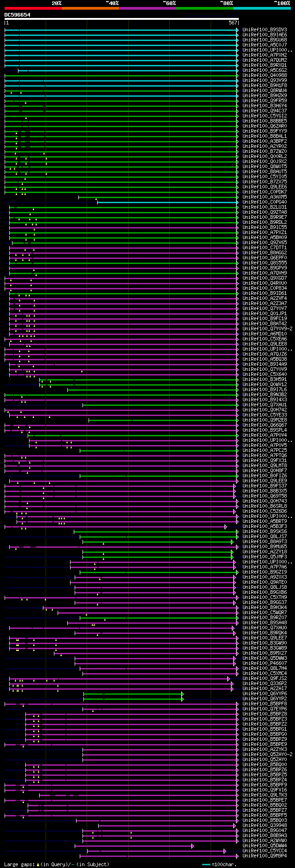
Task: Click hit label UniRef100_B9FS37
Action: coord(265,486)
